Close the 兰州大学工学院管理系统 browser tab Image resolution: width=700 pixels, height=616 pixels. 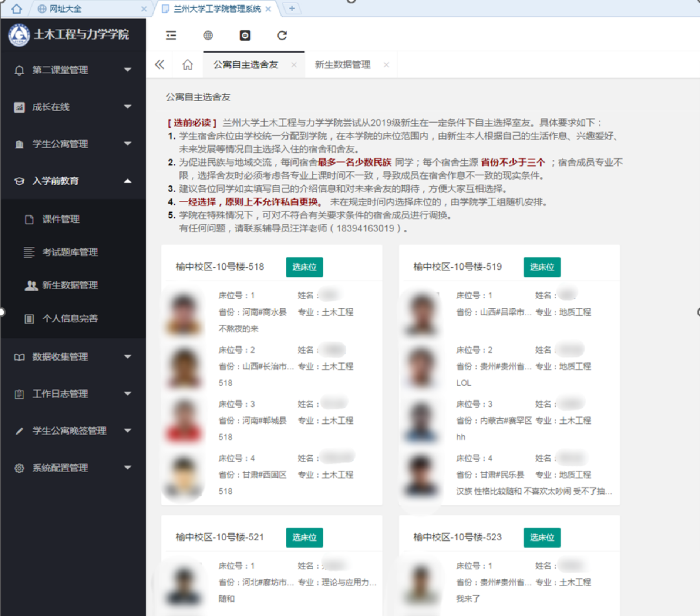click(x=268, y=8)
